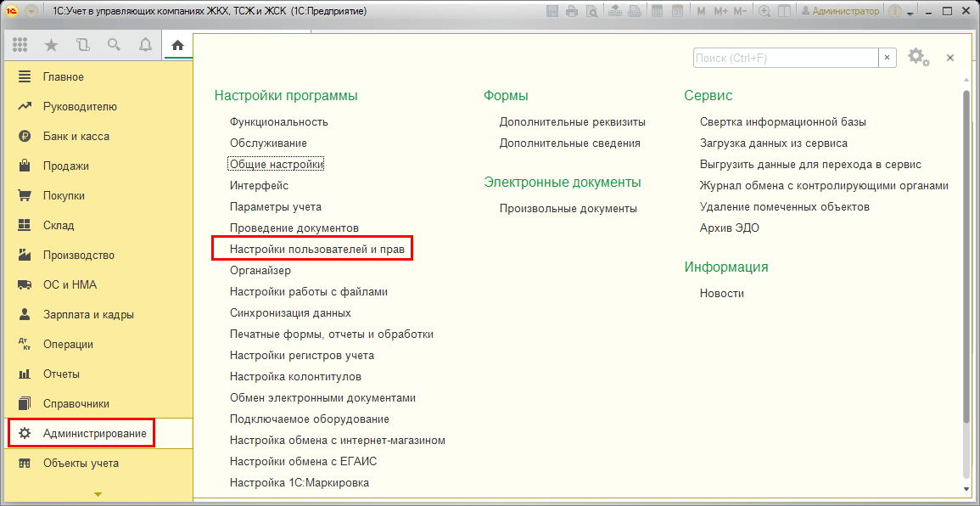Open Функциональность link
Screen dimensions: 980x506
click(x=279, y=122)
